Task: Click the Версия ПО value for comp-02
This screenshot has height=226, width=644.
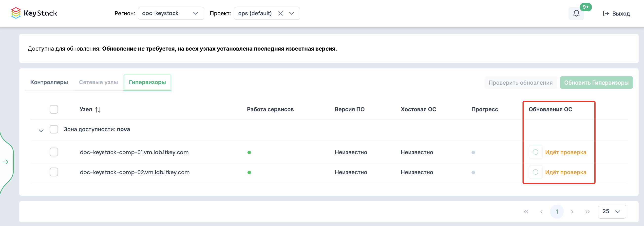Action: (x=351, y=172)
